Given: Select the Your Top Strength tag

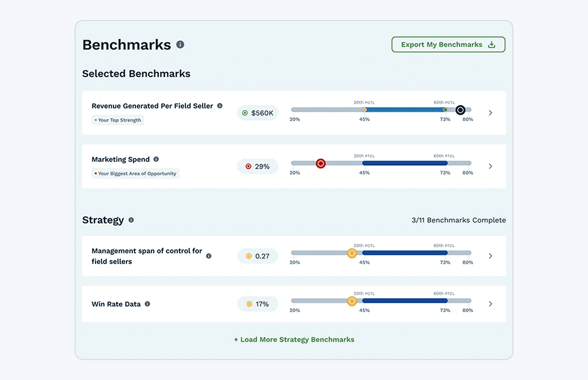Looking at the screenshot, I should 118,120.
